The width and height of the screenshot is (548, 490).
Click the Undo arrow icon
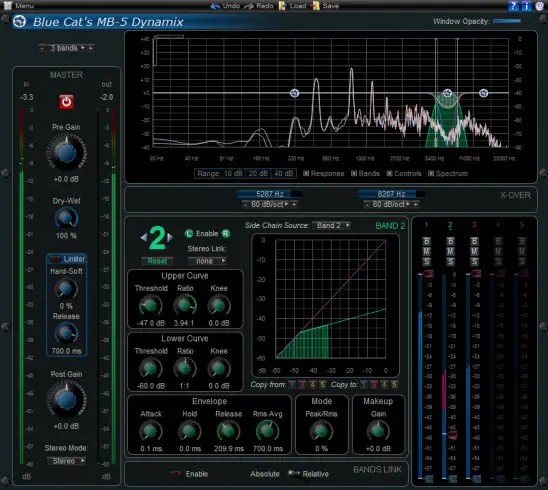[x=216, y=6]
